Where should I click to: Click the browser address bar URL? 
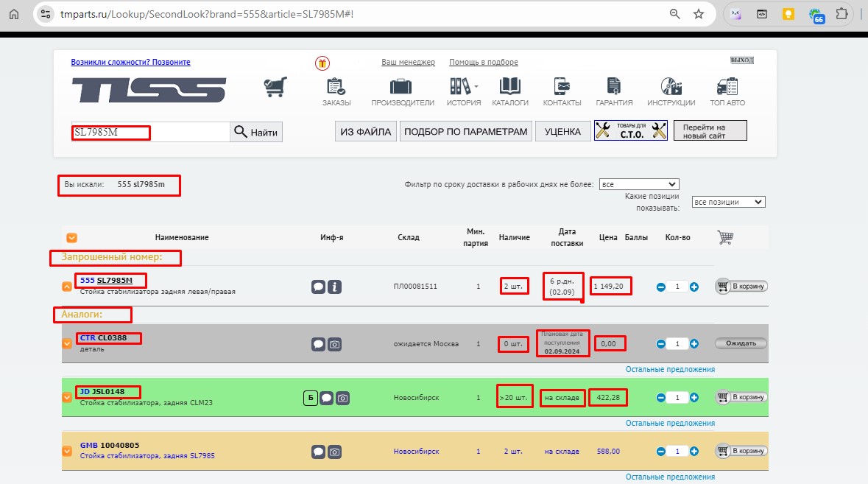tap(206, 14)
